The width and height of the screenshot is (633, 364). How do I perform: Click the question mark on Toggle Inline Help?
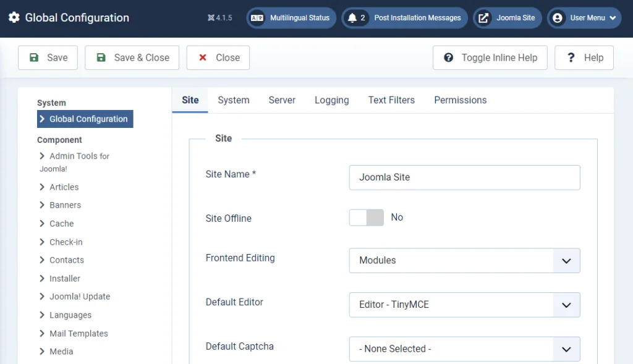click(x=448, y=57)
